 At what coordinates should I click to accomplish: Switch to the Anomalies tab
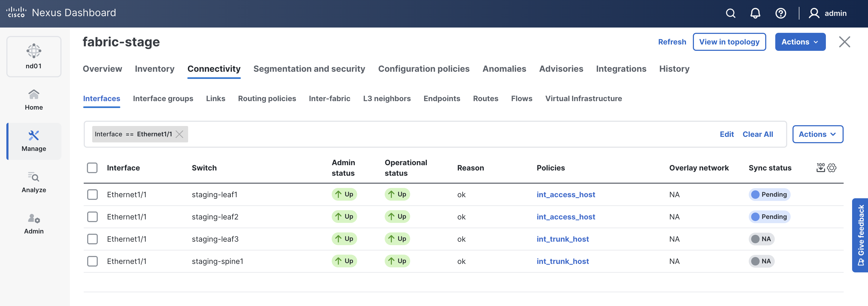[x=504, y=69]
